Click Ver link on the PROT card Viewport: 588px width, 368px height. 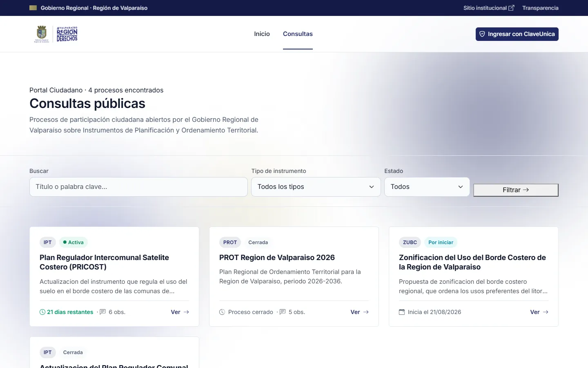(x=359, y=312)
